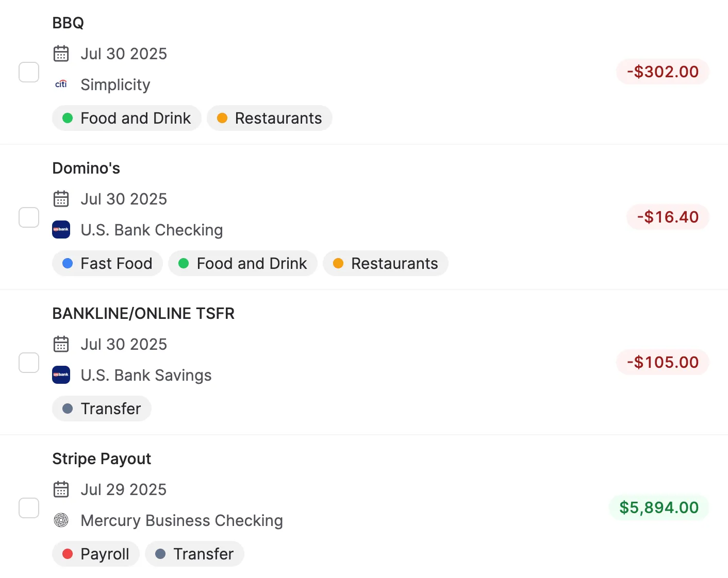Image resolution: width=728 pixels, height=578 pixels.
Task: Click the U.S. Bank icon beside U.S. Bank Savings
Action: [x=61, y=375]
